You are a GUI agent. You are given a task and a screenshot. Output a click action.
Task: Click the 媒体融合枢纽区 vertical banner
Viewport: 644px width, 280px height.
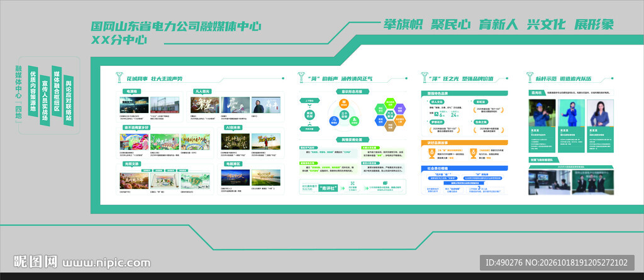[x=57, y=90]
